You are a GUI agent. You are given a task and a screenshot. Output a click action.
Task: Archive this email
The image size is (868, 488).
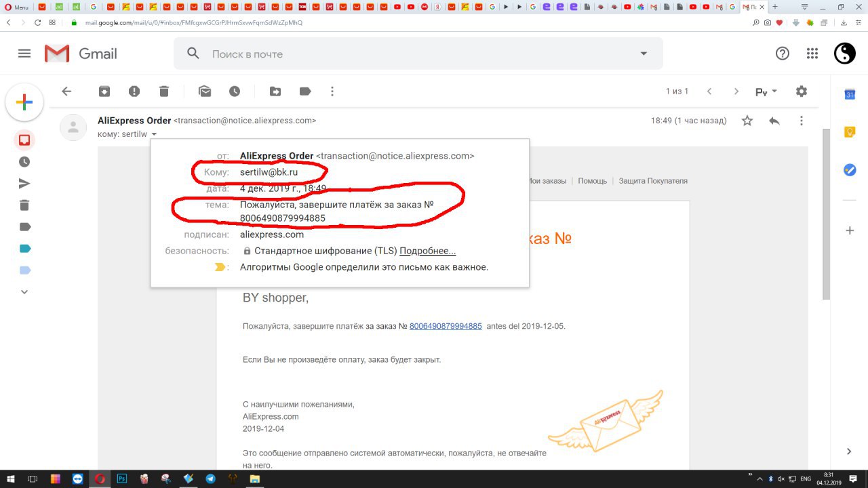click(x=104, y=91)
